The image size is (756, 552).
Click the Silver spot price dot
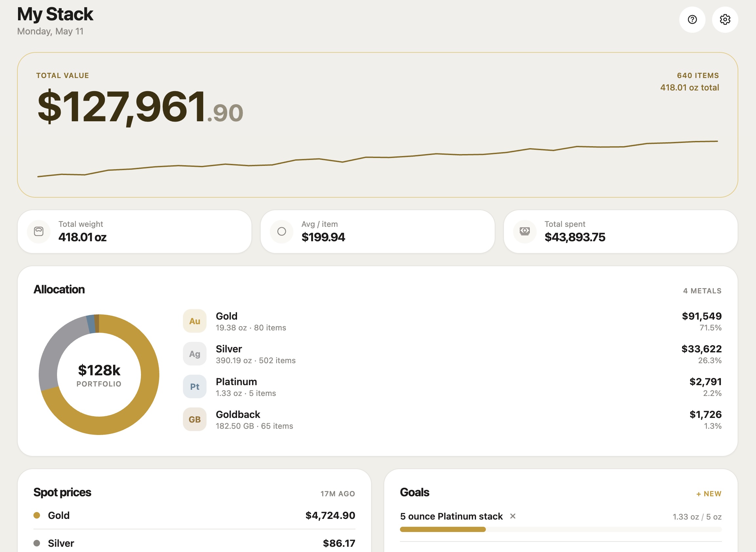tap(37, 543)
